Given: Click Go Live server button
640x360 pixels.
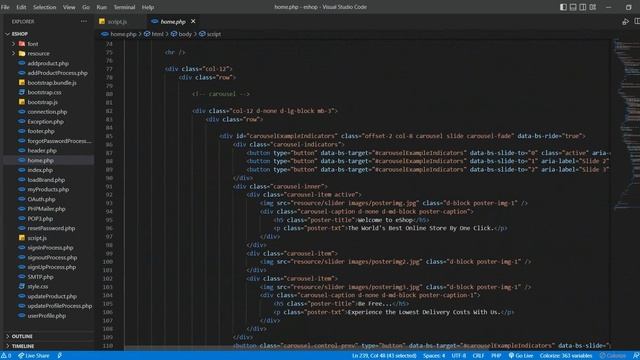Looking at the screenshot, I should tap(521, 356).
